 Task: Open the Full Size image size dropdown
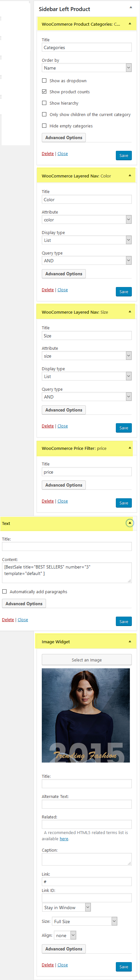click(x=85, y=921)
